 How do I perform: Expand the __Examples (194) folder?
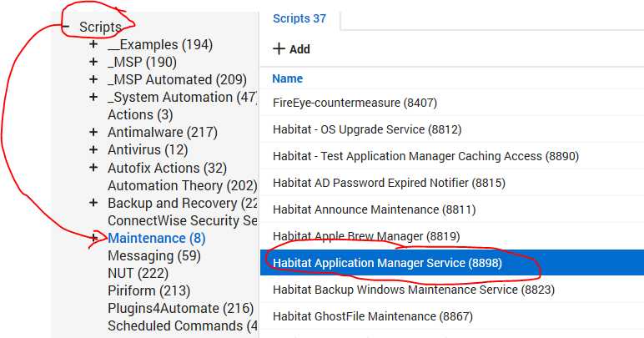coord(93,44)
